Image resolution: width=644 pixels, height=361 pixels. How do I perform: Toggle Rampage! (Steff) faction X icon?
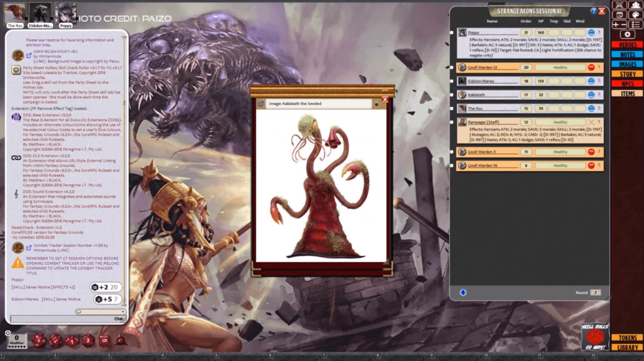[x=591, y=123]
